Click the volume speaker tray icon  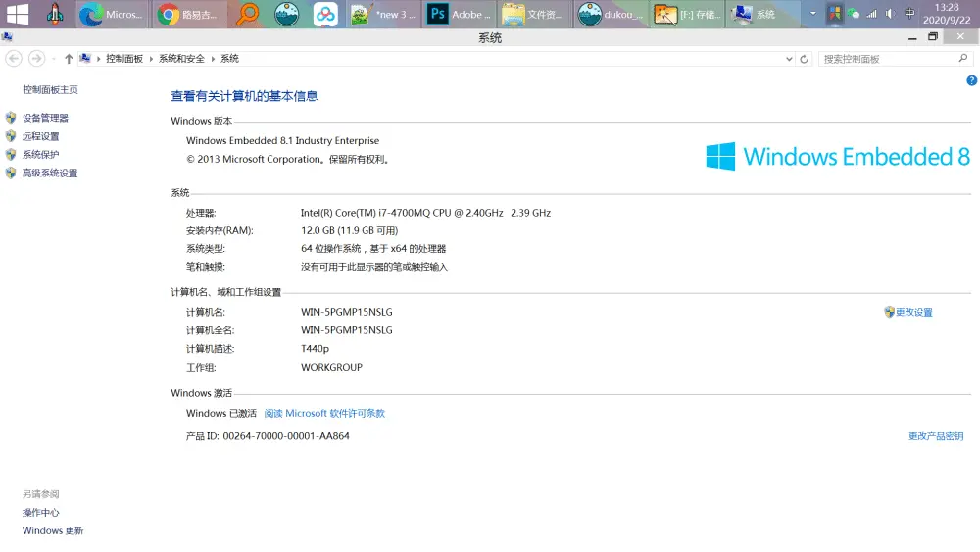tap(890, 14)
